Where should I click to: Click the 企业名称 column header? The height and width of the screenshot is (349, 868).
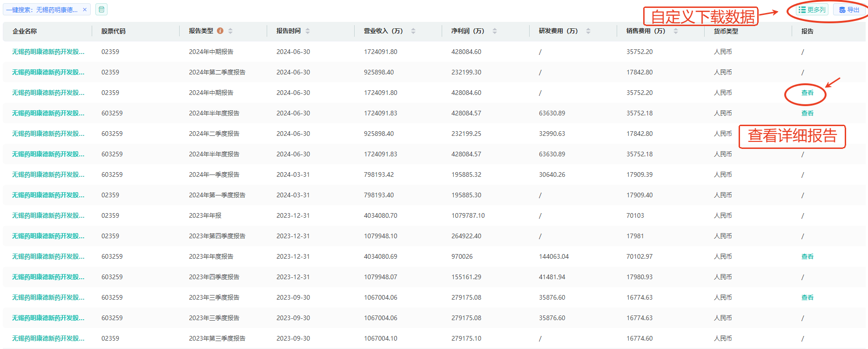coord(25,31)
